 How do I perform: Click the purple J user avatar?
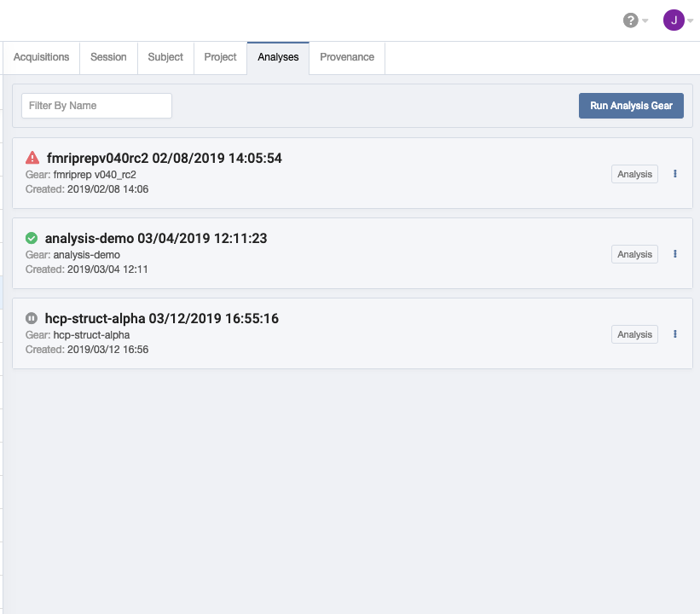tap(674, 20)
